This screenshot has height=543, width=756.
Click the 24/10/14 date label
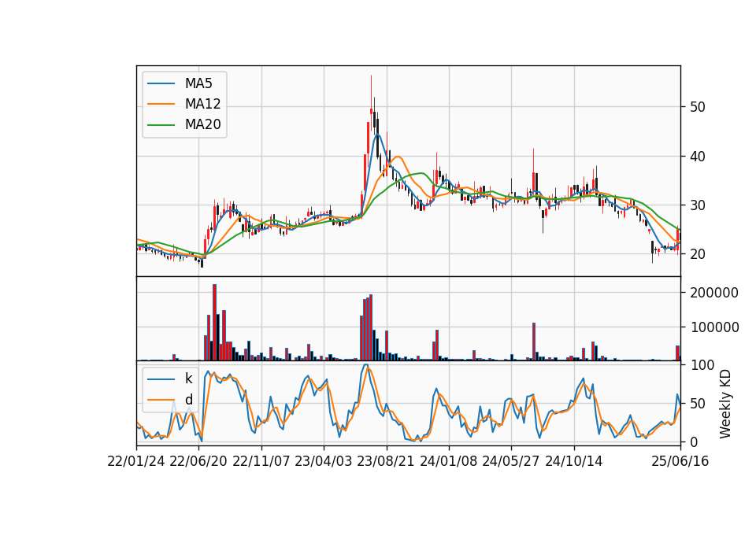tap(574, 462)
